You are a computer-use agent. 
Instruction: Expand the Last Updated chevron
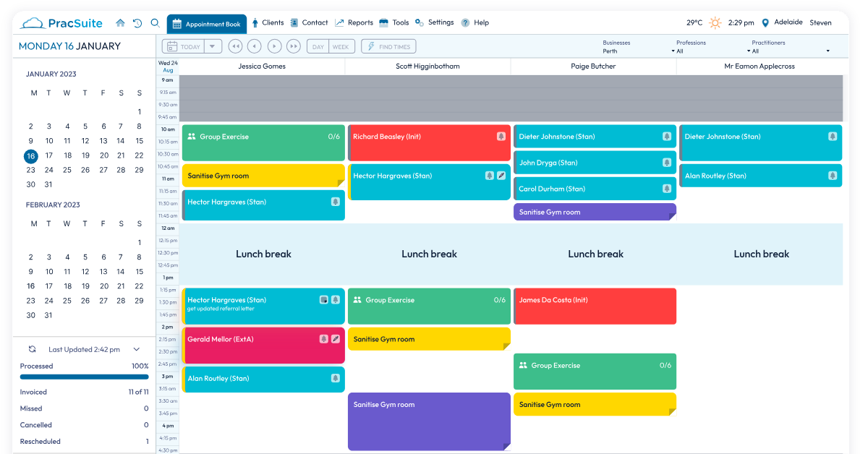pos(137,349)
